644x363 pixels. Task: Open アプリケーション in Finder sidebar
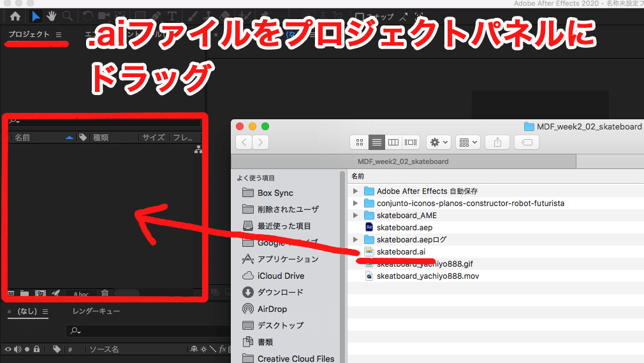(280, 259)
